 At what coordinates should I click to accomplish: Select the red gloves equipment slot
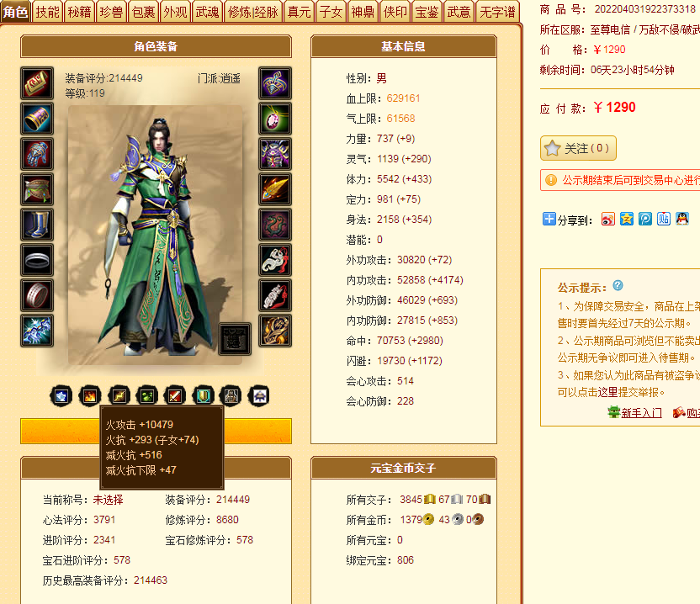tap(37, 154)
